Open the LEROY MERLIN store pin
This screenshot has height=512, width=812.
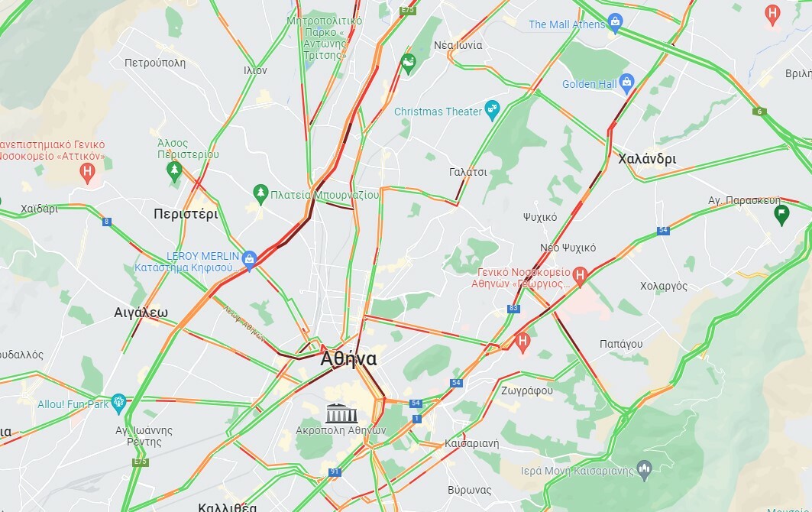[x=249, y=260]
